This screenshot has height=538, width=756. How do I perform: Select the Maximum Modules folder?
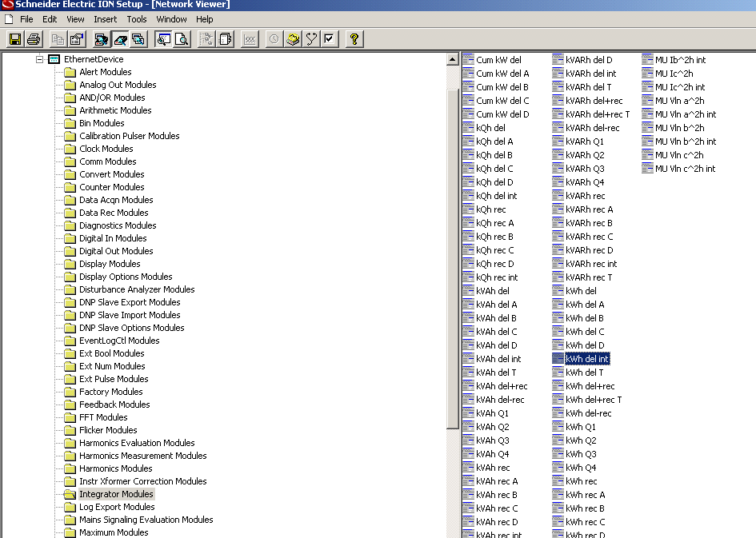pos(114,532)
